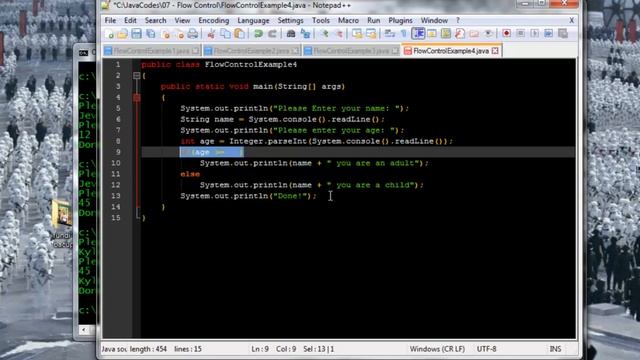
Task: Open the Edit menu
Action: click(x=130, y=20)
